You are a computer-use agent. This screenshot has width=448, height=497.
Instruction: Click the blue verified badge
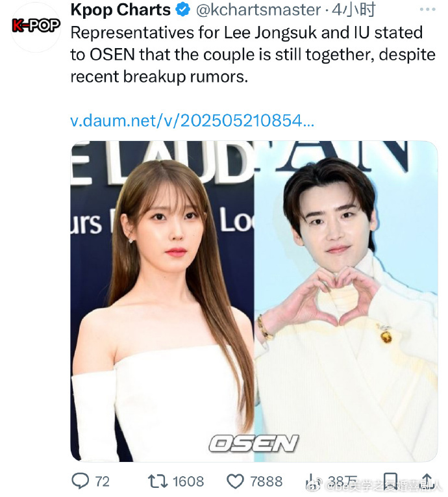coord(183,10)
